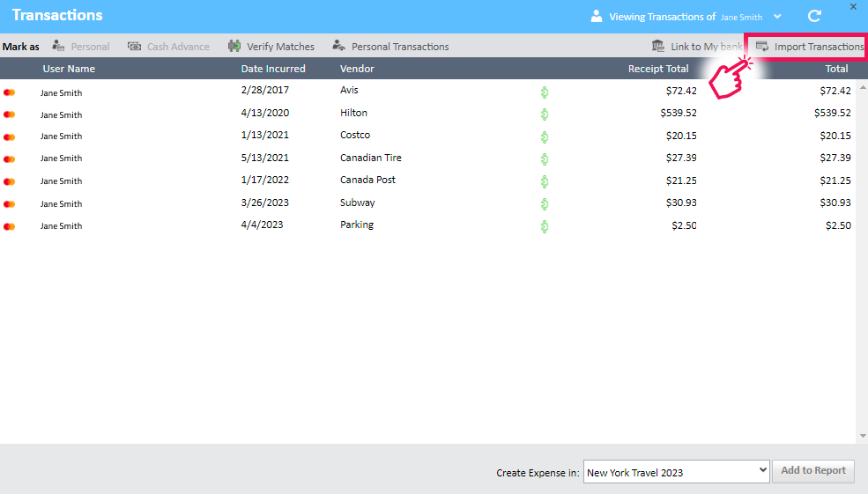This screenshot has height=494, width=868.
Task: Click the Import Transactions button
Action: [x=810, y=47]
